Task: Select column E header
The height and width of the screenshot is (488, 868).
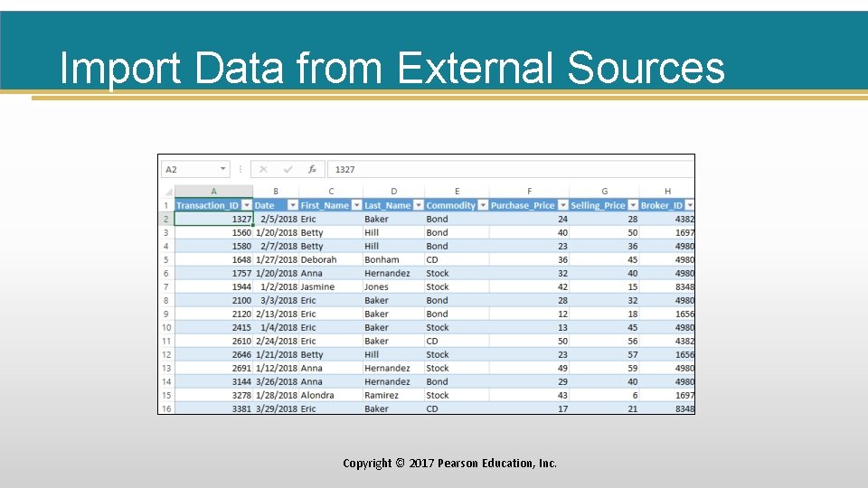Action: (x=457, y=192)
